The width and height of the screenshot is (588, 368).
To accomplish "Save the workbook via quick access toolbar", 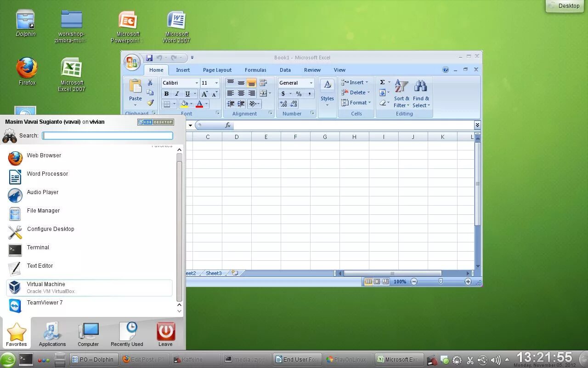I will click(149, 57).
